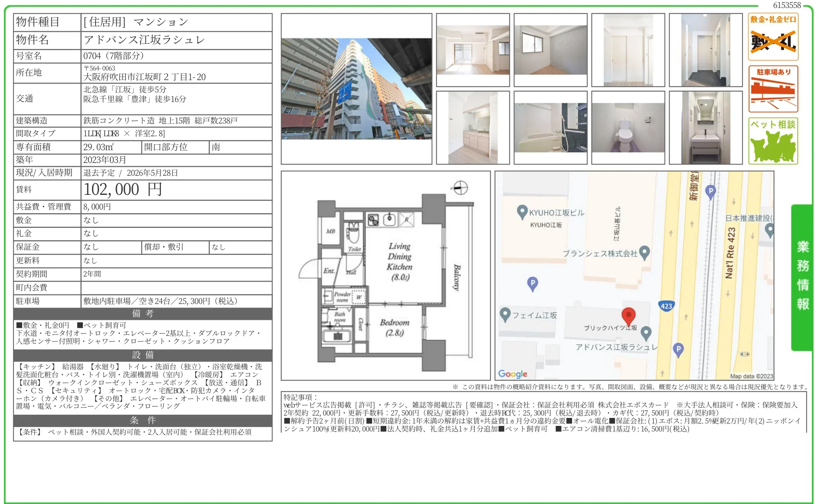Open the toilet photo thumbnail
Image resolution: width=819 pixels, height=504 pixels.
(628, 127)
